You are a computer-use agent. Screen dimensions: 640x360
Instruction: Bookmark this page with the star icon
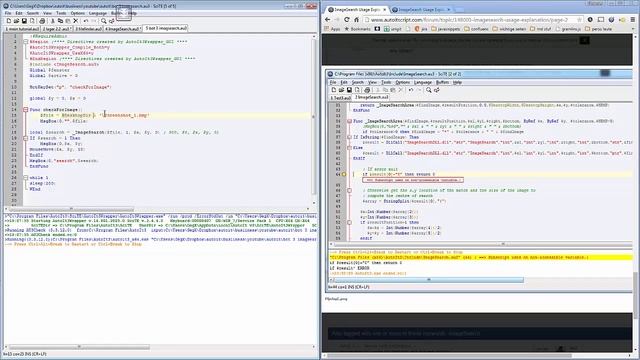click(x=579, y=20)
